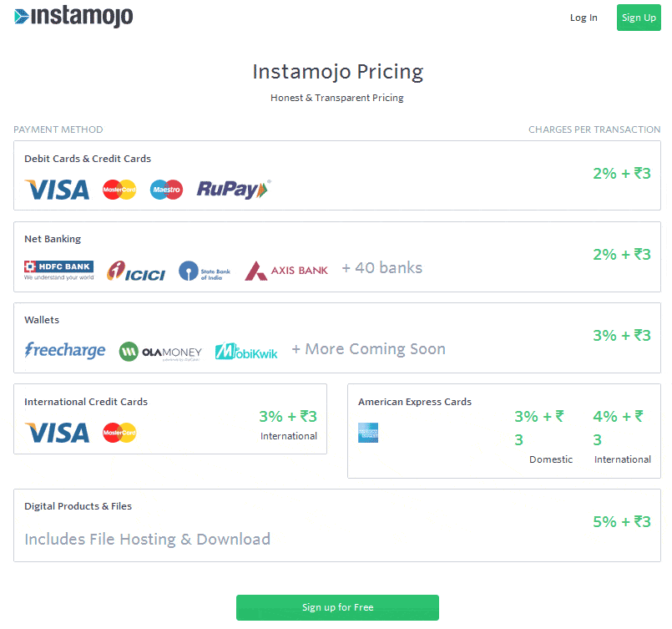Click the Instamojo logo in the header
The width and height of the screenshot is (672, 629).
pos(73,16)
